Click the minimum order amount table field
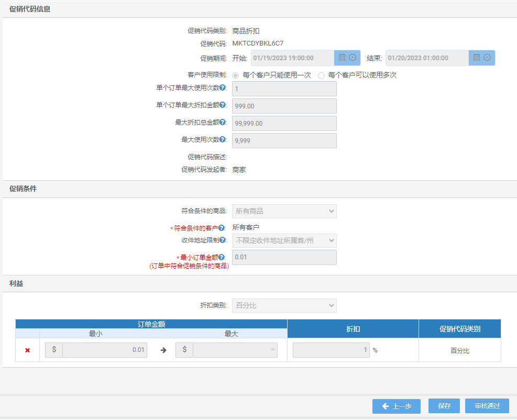This screenshot has height=420, width=517. click(104, 350)
